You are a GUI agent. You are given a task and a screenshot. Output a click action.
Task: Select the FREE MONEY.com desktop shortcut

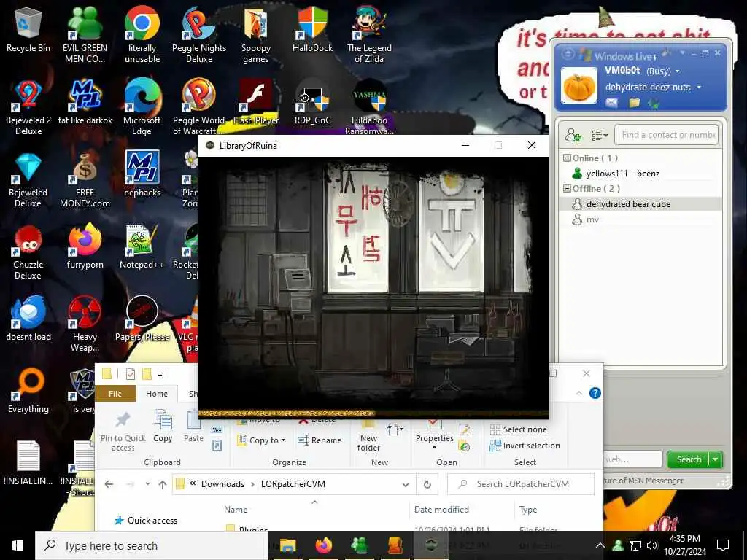tap(85, 179)
